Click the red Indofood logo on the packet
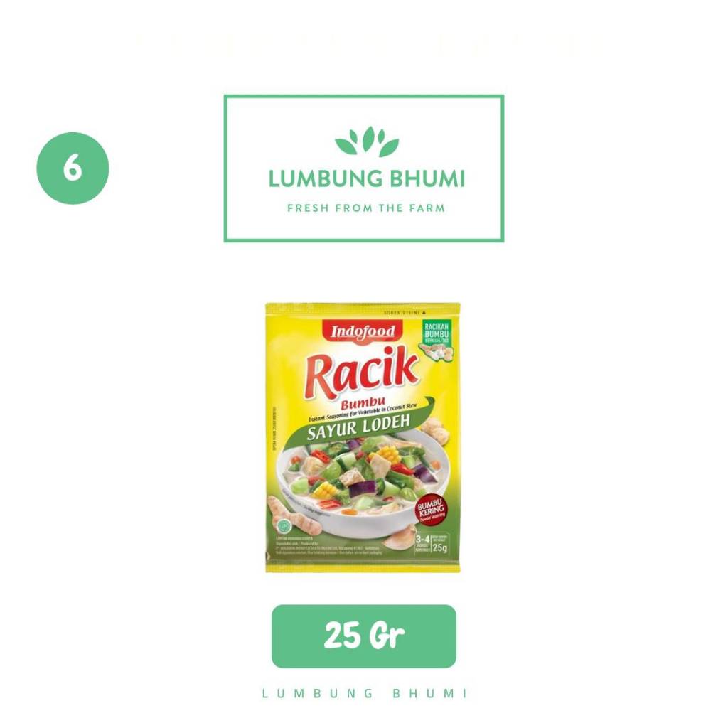728x728 pixels. pos(363,332)
